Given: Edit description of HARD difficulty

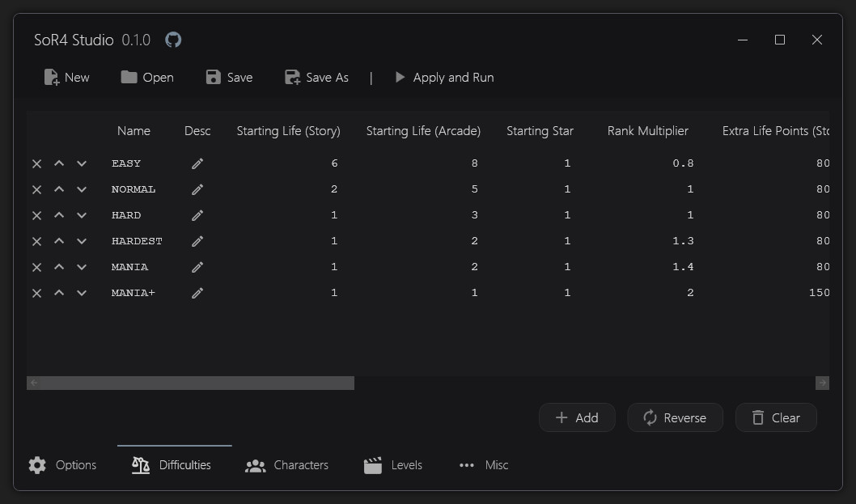Looking at the screenshot, I should 197,215.
